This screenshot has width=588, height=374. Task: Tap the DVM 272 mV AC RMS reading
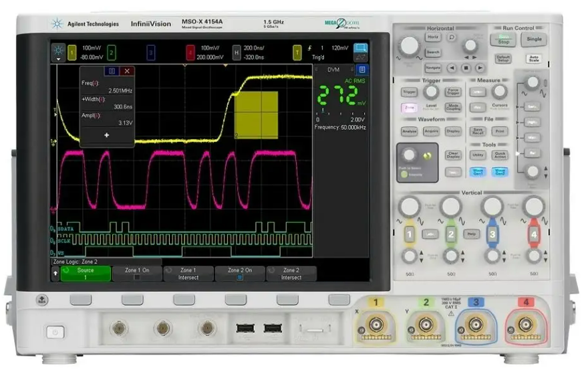coord(341,95)
